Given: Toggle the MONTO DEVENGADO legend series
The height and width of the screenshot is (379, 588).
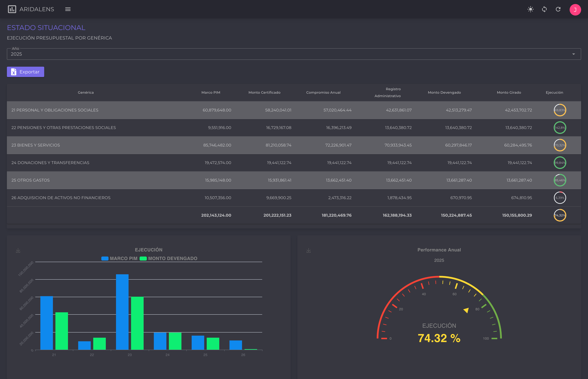Looking at the screenshot, I should 168,258.
